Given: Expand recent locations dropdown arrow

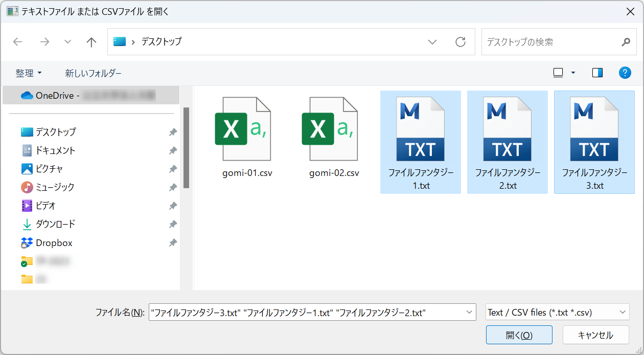Looking at the screenshot, I should tap(67, 42).
